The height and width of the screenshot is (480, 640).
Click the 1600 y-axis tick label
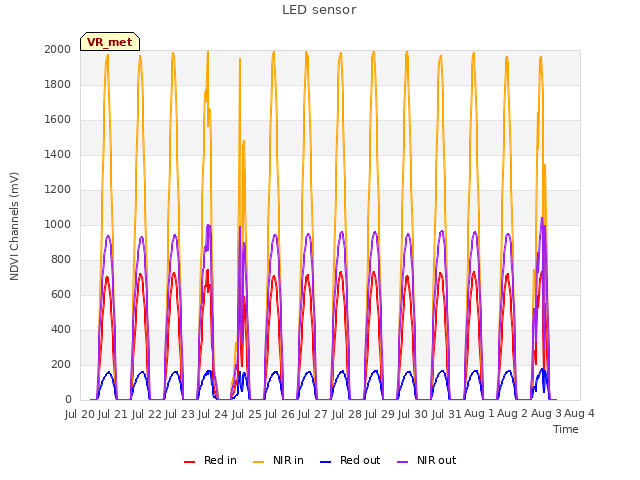pyautogui.click(x=58, y=120)
